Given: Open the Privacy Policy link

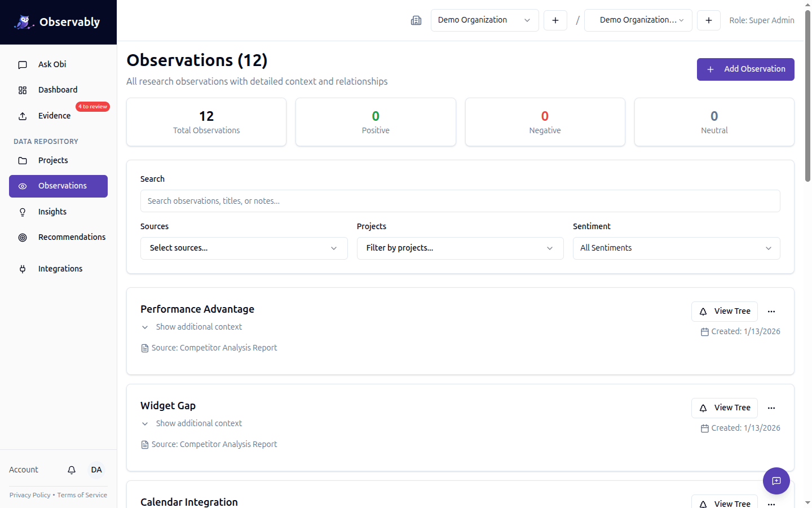Looking at the screenshot, I should pos(29,494).
